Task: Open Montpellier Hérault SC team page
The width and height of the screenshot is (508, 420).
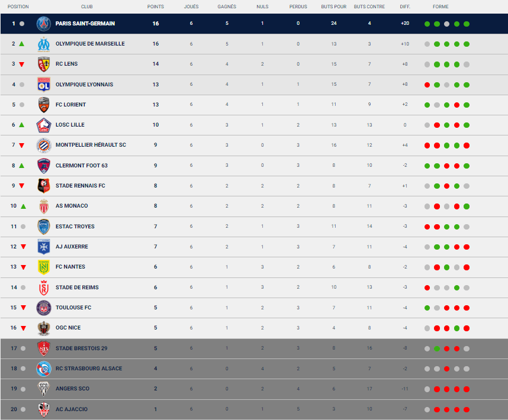Action: (x=91, y=145)
